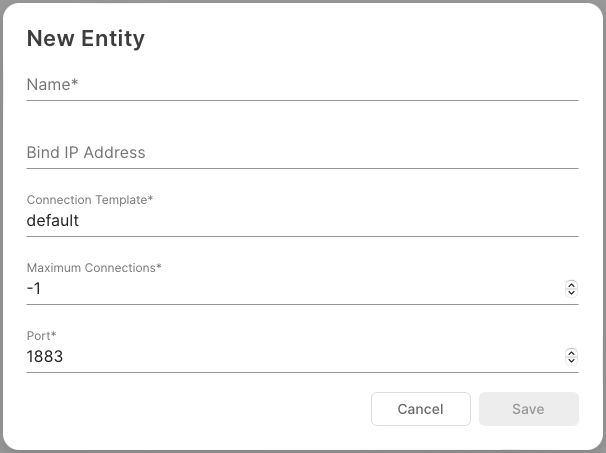The width and height of the screenshot is (606, 453).
Task: Click the New Entity dialog title
Action: 86,39
